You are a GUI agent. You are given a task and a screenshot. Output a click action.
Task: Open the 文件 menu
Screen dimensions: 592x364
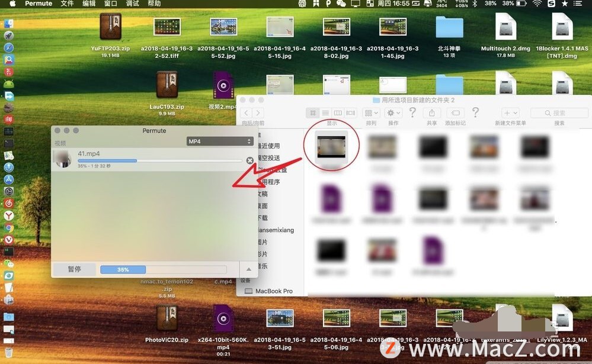coord(67,4)
